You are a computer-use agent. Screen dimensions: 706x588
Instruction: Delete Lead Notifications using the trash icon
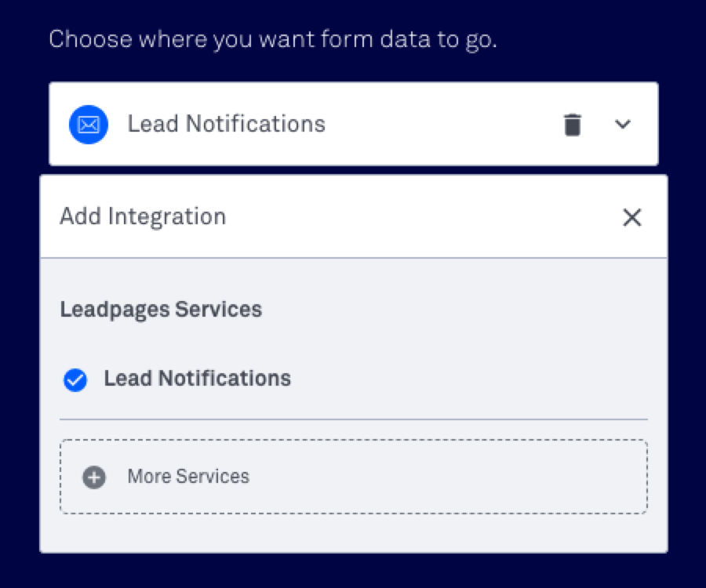(x=573, y=125)
